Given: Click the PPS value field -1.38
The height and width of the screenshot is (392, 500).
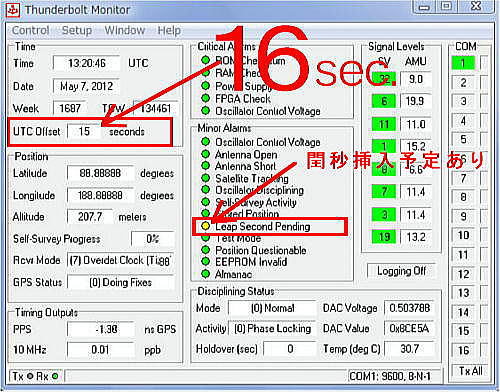Looking at the screenshot, I should pos(101,329).
